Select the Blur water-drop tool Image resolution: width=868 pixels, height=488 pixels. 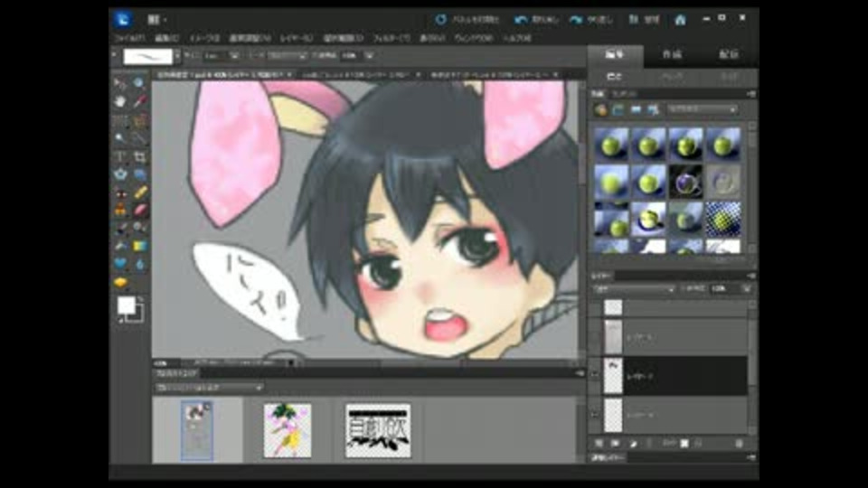click(x=139, y=264)
